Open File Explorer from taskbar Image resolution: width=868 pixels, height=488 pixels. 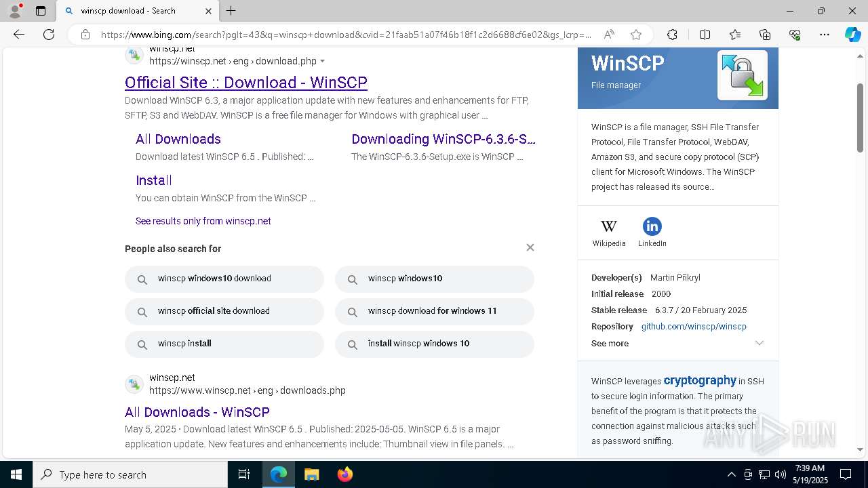[x=311, y=474]
